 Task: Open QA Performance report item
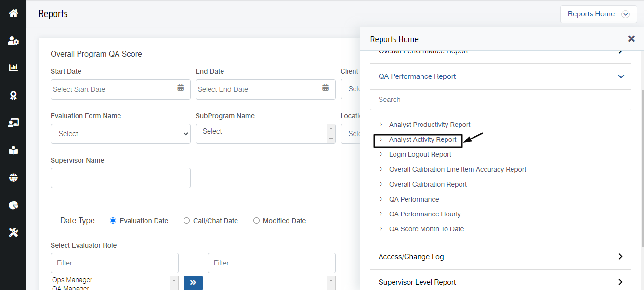click(x=414, y=199)
